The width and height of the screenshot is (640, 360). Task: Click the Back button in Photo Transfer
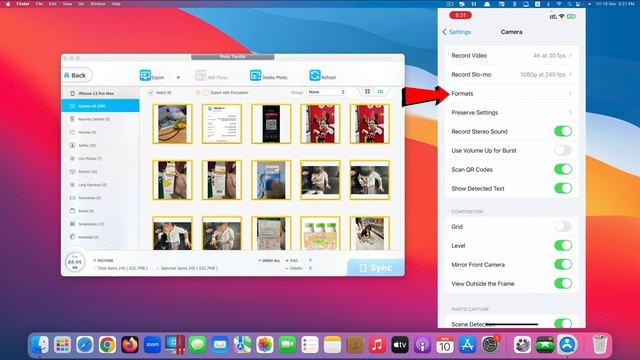tap(76, 75)
